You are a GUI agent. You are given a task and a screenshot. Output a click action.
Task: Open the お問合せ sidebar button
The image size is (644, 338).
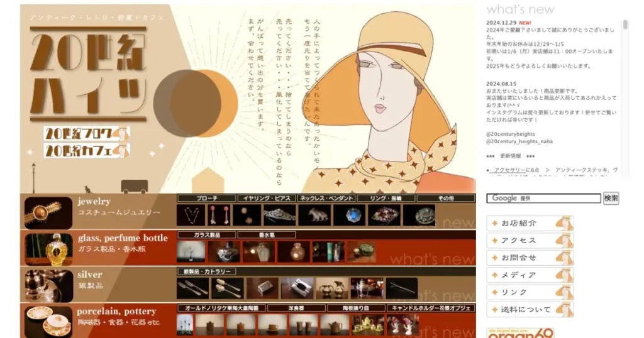[x=530, y=258]
